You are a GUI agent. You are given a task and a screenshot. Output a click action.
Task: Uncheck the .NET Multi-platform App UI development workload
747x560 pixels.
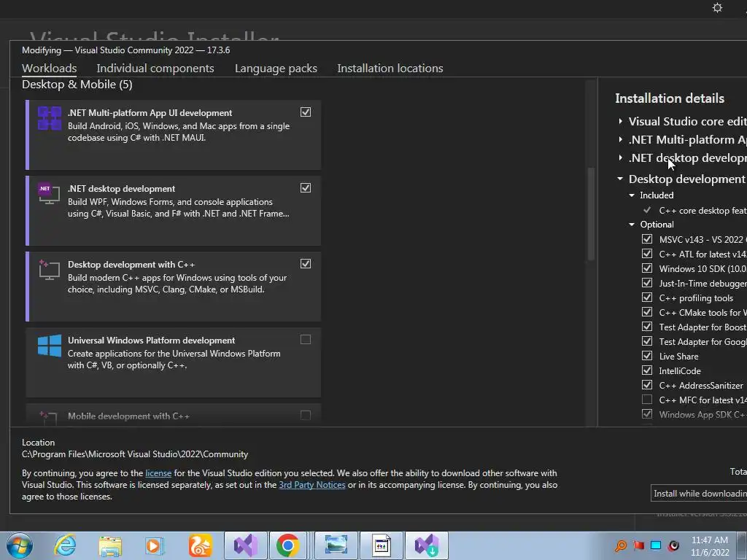tap(306, 112)
